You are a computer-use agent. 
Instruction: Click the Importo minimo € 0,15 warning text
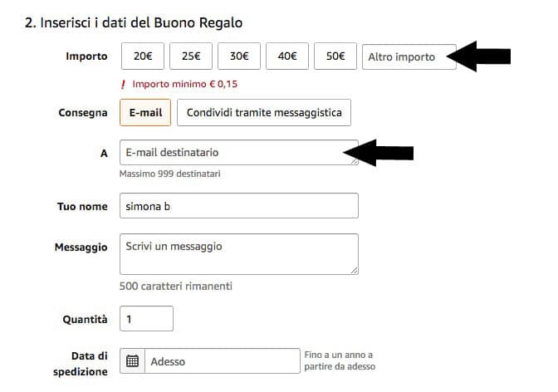[184, 85]
